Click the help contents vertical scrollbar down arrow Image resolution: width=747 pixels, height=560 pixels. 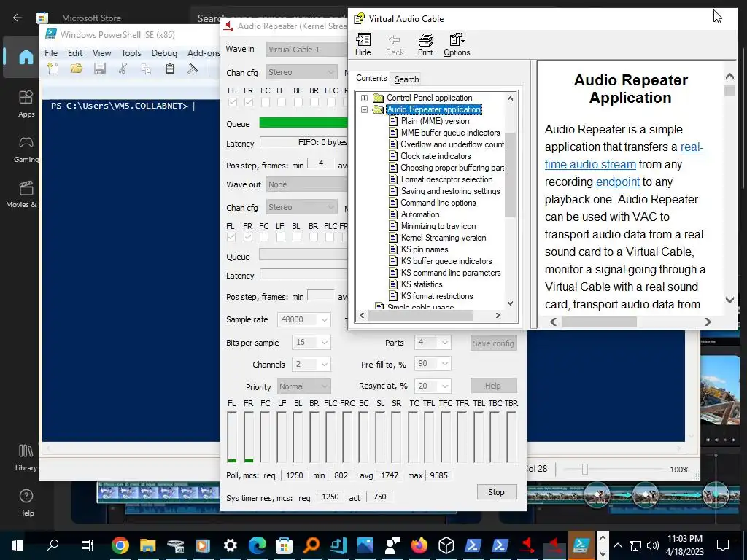coord(510,303)
